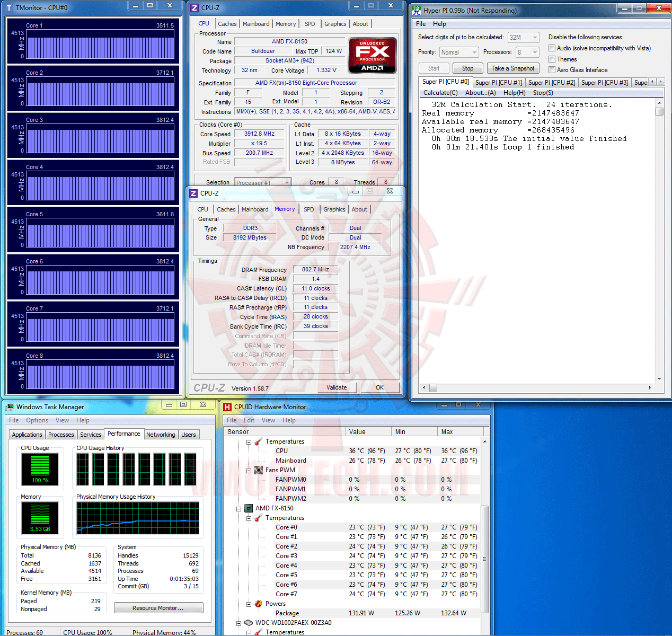Click the DRAM Frequency 802.7 MHz value

click(x=315, y=270)
